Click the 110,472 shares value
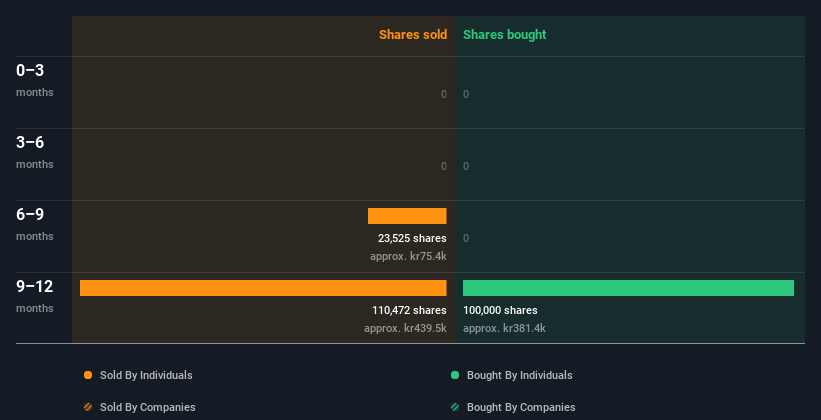This screenshot has width=821, height=420. pos(409,310)
